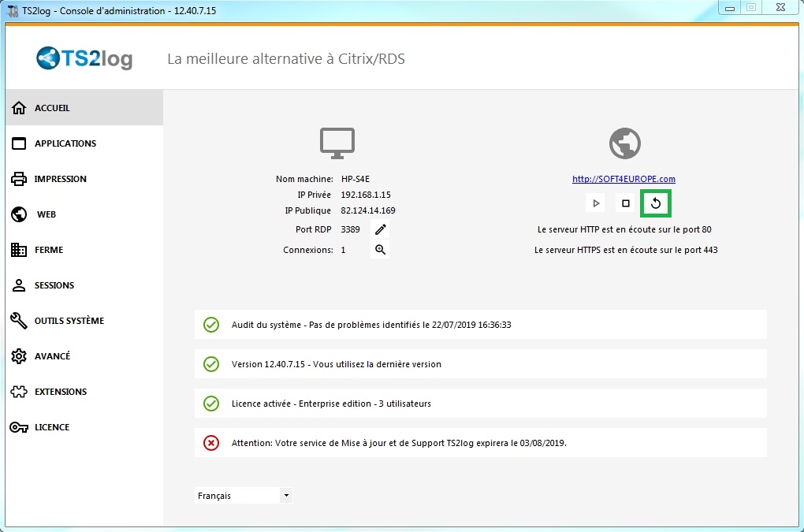Edit the RDP port with pencil icon
Screen dimensions: 804x532
click(380, 229)
